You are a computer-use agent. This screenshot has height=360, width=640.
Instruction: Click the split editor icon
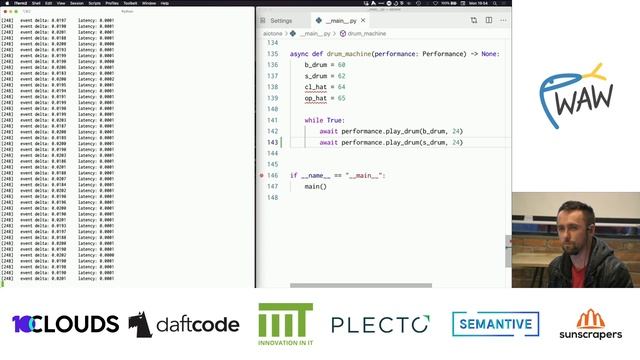pyautogui.click(x=489, y=20)
